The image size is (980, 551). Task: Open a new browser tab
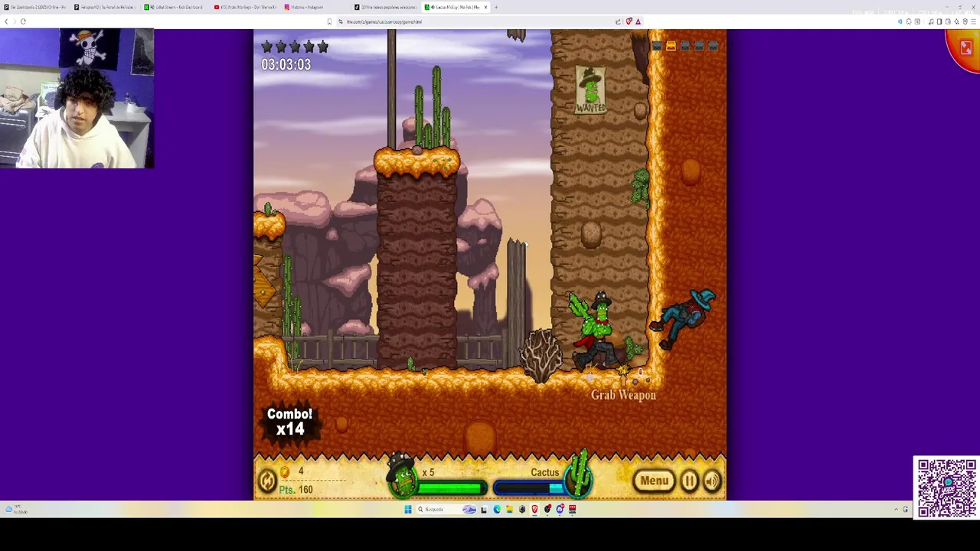pos(496,7)
